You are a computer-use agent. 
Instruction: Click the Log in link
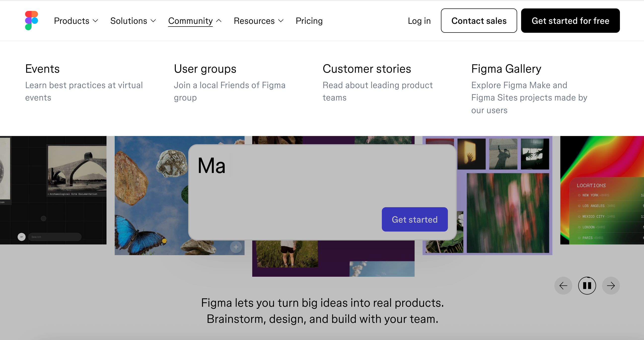tap(419, 21)
